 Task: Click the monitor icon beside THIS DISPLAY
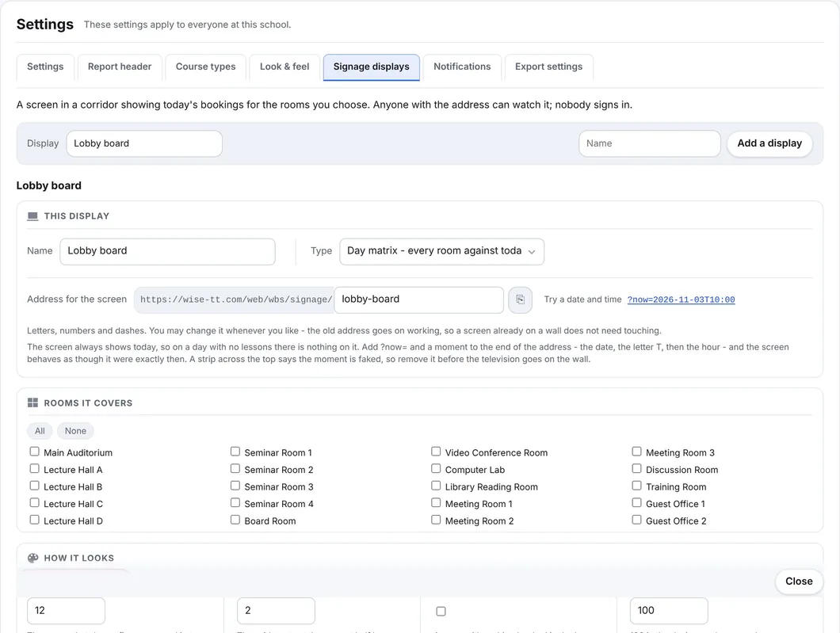click(32, 216)
